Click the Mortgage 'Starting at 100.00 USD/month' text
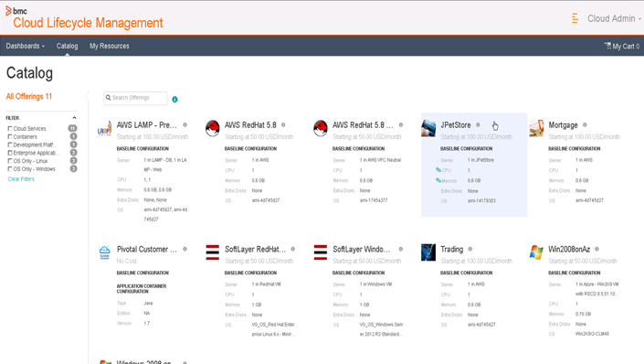Screen dimensions: 644x364 [x=584, y=137]
